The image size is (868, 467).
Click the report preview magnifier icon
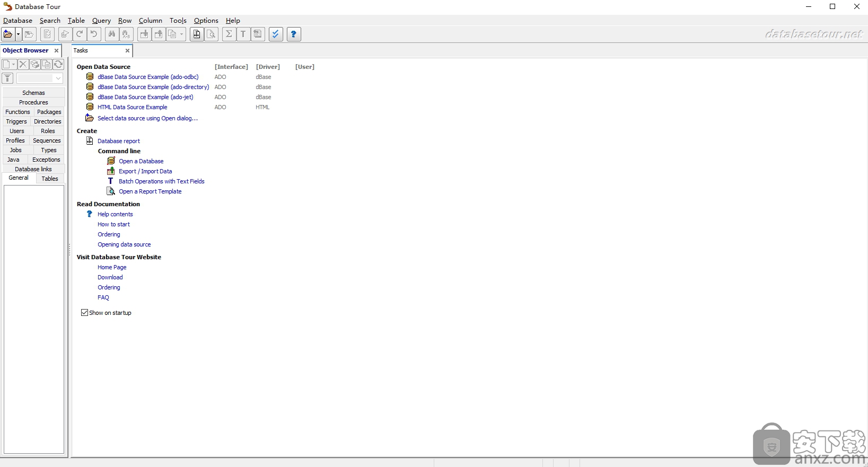tap(212, 34)
